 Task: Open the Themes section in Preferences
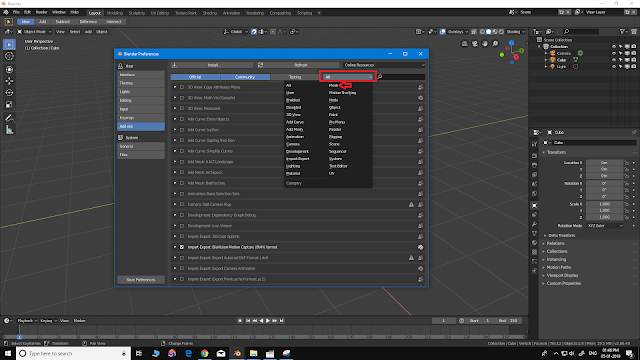(x=141, y=83)
